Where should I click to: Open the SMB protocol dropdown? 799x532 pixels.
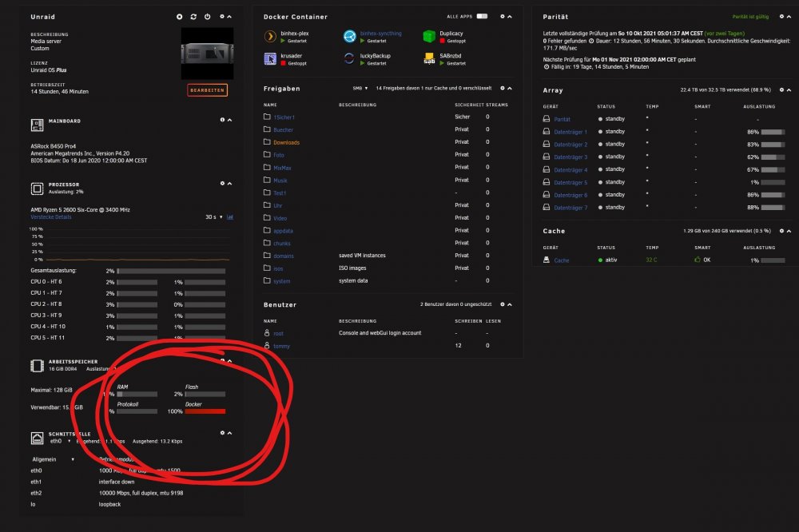(360, 88)
